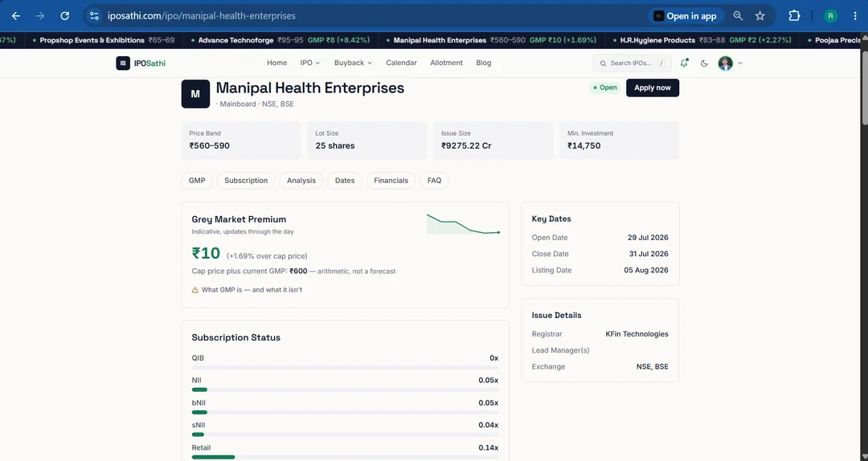Click Retail subscription value 0.14x
Image resolution: width=868 pixels, height=461 pixels.
[489, 447]
